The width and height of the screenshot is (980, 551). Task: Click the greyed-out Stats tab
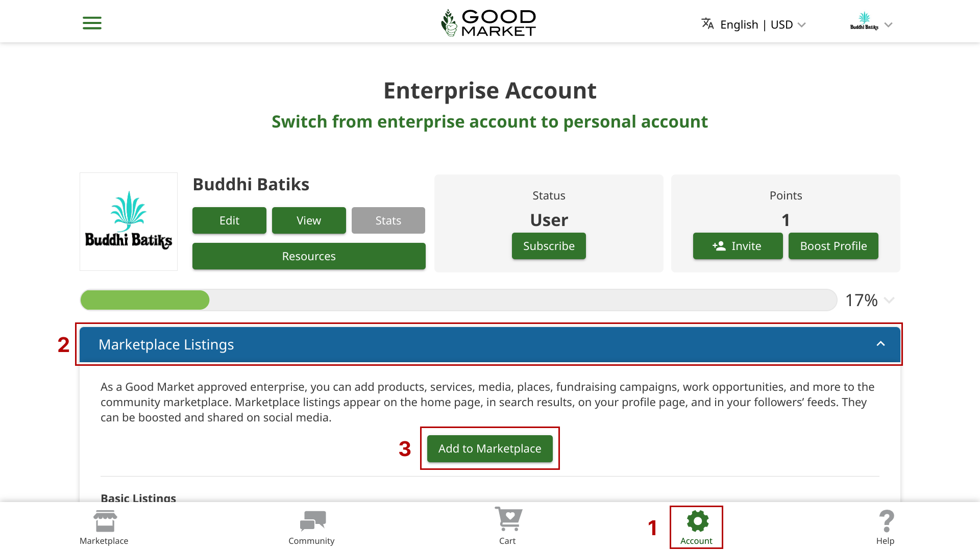coord(388,220)
